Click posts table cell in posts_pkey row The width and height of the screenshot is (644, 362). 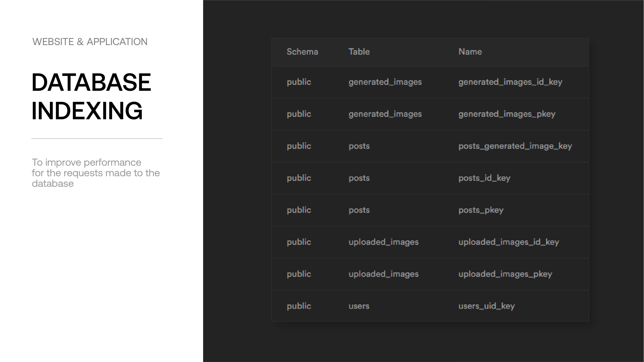(359, 210)
